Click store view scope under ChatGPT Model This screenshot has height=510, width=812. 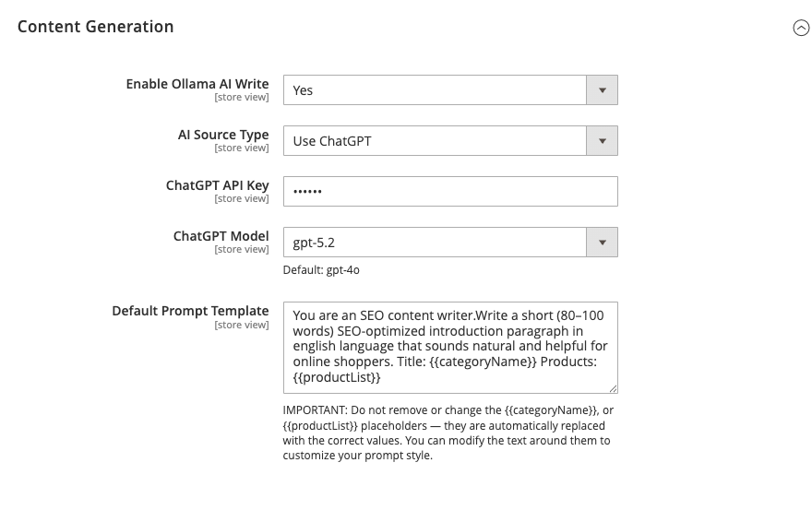point(242,249)
